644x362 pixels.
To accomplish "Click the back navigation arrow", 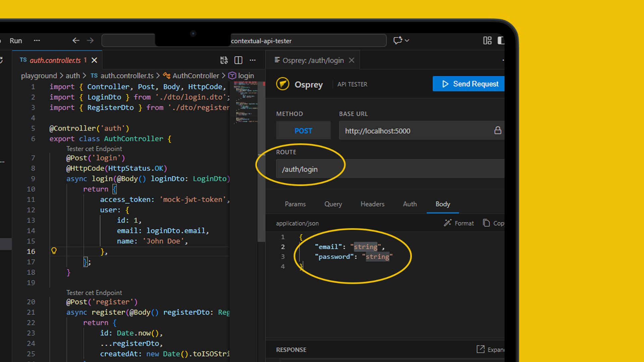I will [76, 40].
